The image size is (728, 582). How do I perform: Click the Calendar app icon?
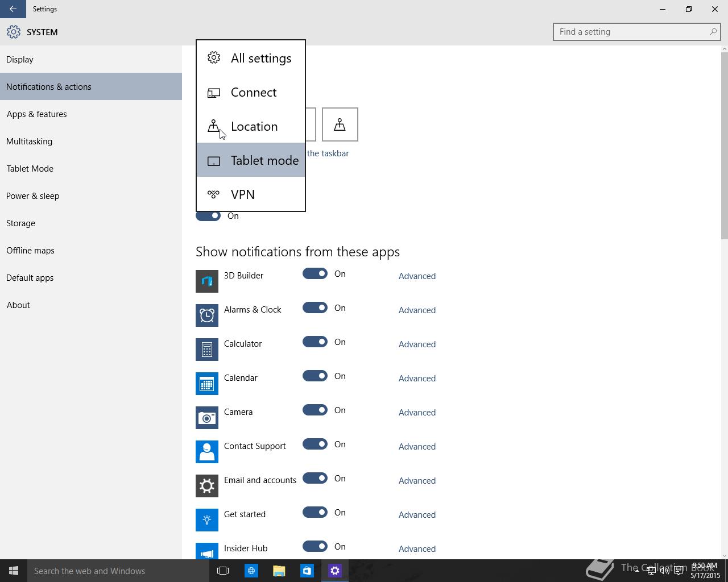point(207,384)
